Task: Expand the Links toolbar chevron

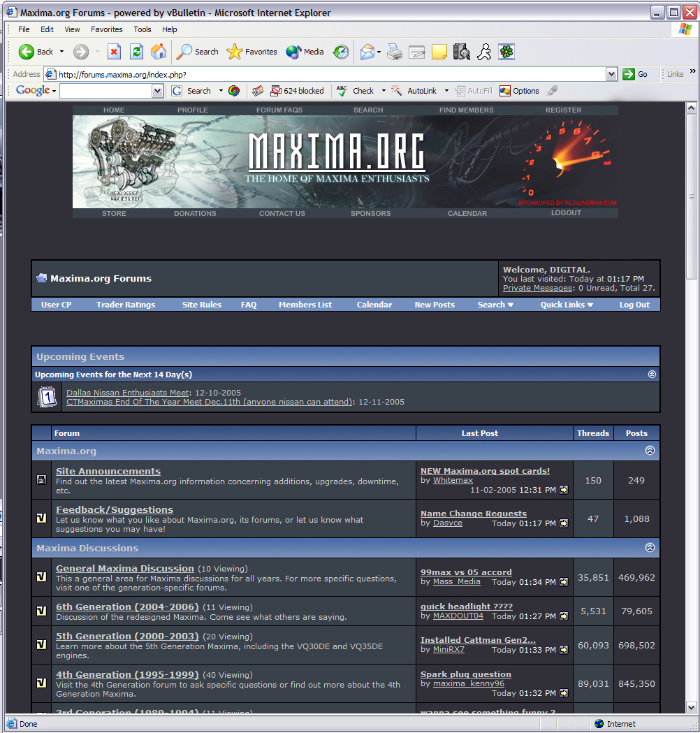Action: point(692,71)
